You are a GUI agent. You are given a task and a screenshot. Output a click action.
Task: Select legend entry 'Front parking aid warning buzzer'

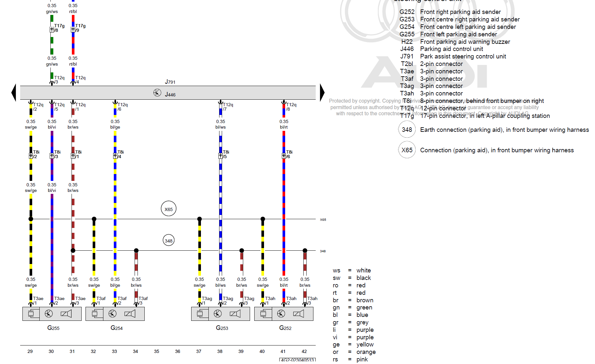[x=465, y=42]
